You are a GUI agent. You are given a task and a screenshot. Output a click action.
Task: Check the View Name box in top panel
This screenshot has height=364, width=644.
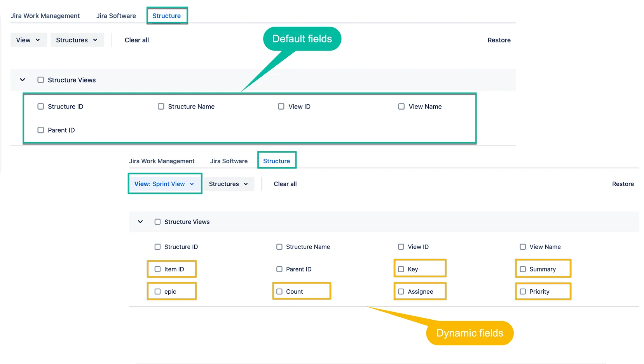click(x=401, y=107)
